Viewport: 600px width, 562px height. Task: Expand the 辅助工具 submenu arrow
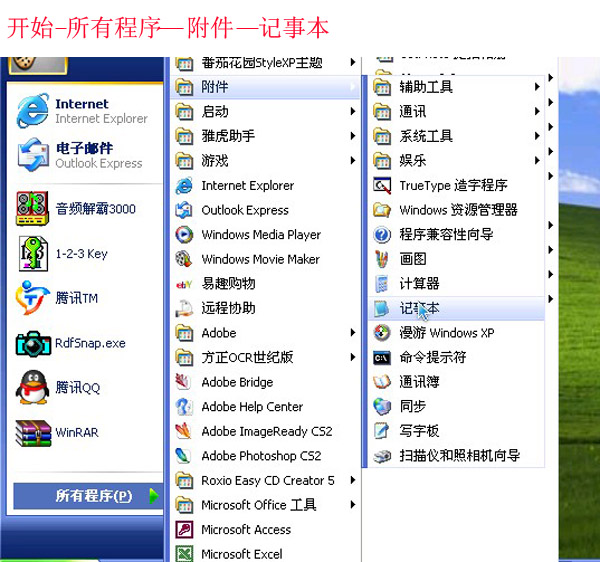coord(537,87)
